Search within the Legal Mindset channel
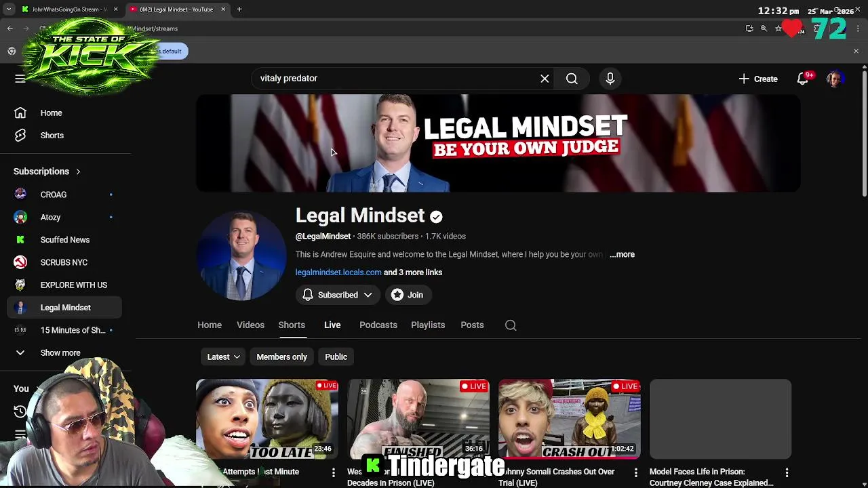This screenshot has width=868, height=488. pyautogui.click(x=511, y=325)
